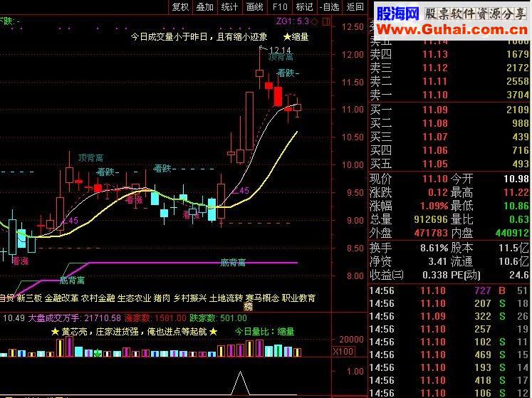Remove stock via -自选 button

click(x=330, y=7)
